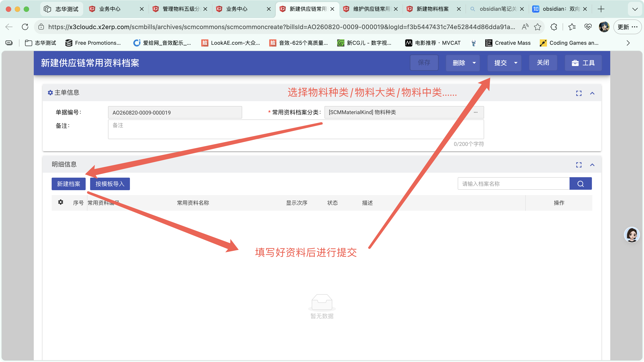Switch to 新建物料档案 tab

[x=434, y=9]
